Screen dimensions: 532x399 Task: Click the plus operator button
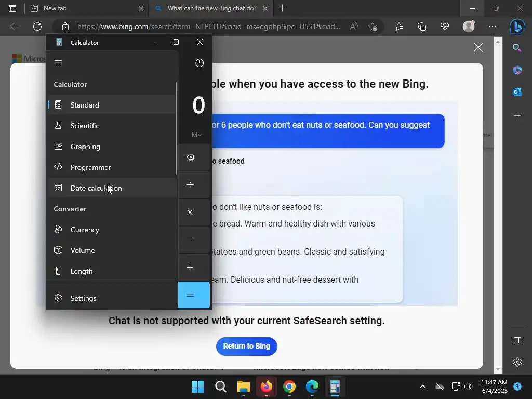coord(194,268)
